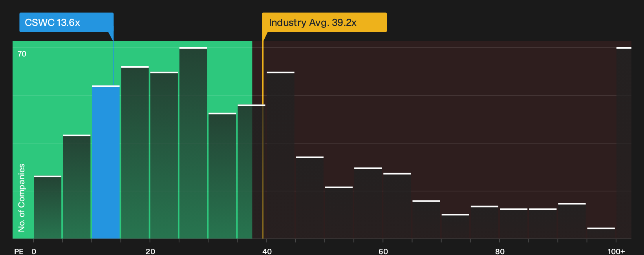Click the '70' y-axis value label
The height and width of the screenshot is (255, 644).
click(22, 54)
